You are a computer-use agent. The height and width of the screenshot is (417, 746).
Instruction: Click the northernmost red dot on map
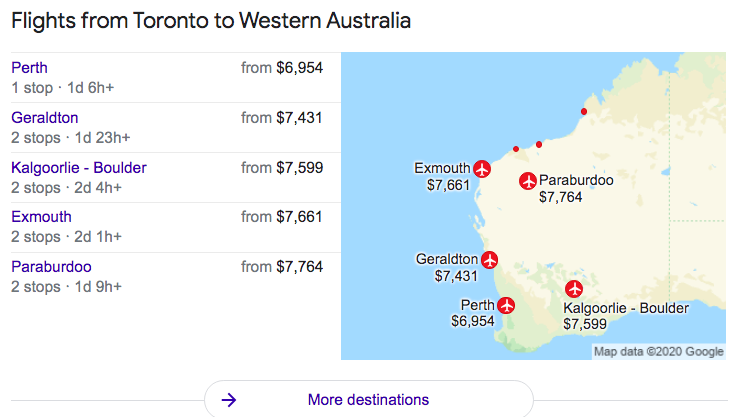pyautogui.click(x=583, y=111)
